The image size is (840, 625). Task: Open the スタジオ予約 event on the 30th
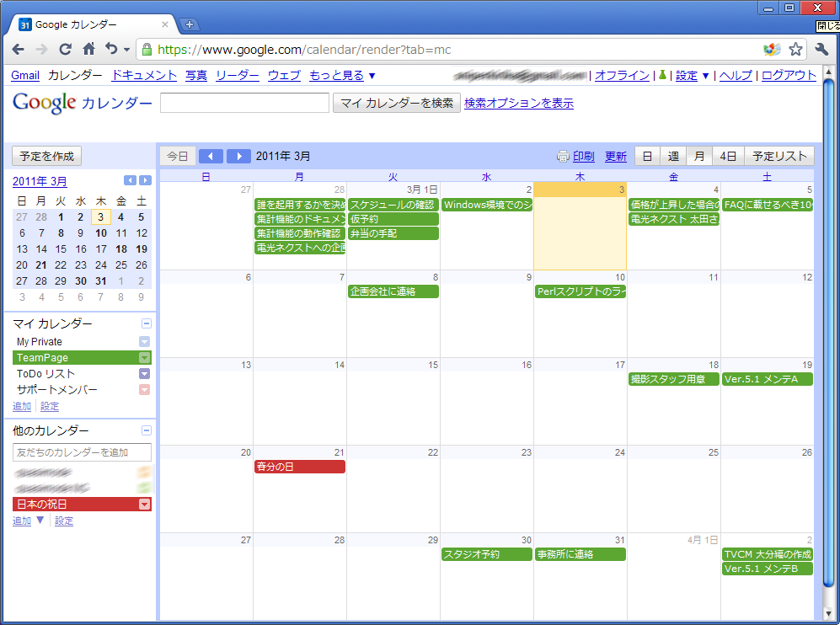click(x=487, y=554)
